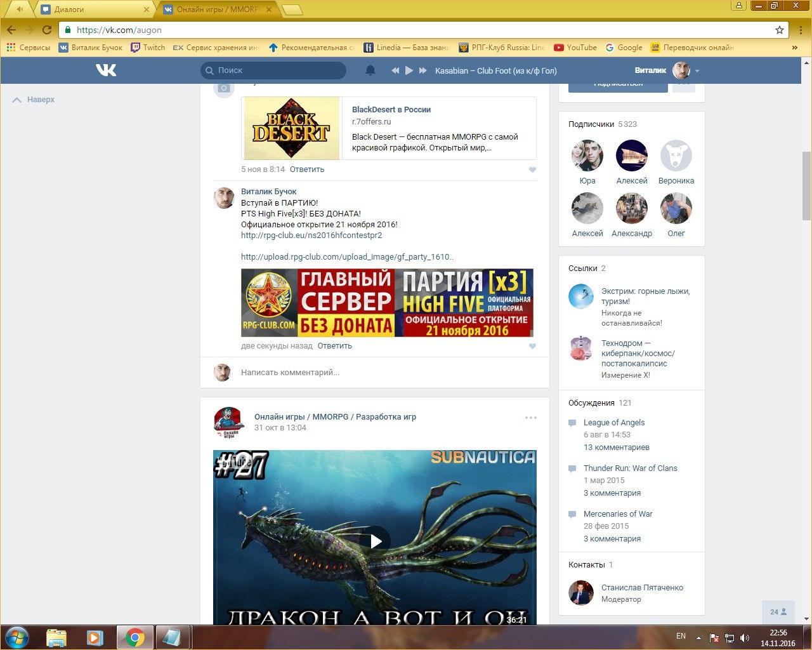This screenshot has width=812, height=650.
Task: Open the notifications bell icon
Action: tap(370, 70)
